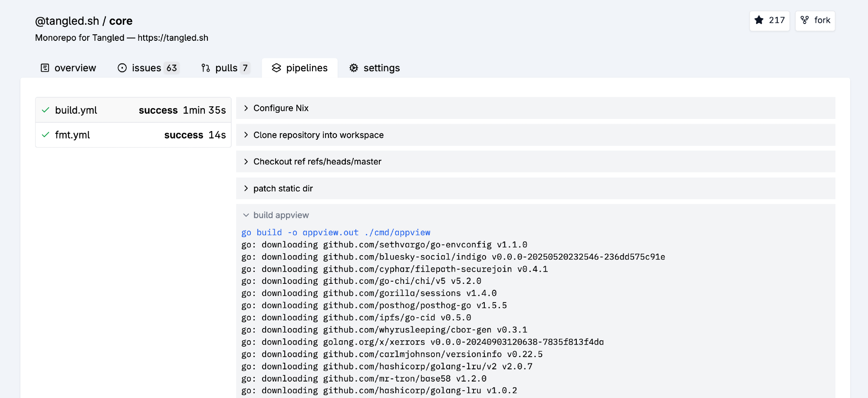Select the build.yml workflow row
868x398 pixels.
[133, 110]
